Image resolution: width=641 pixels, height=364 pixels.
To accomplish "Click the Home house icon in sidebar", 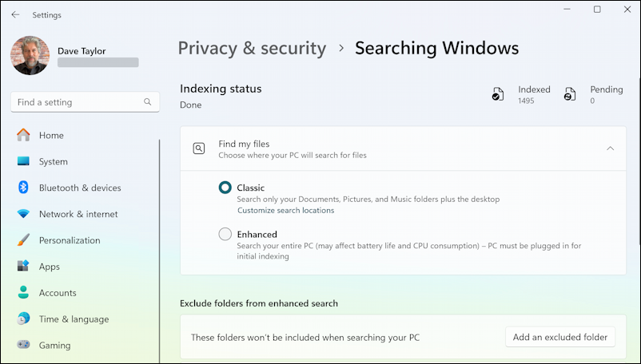I will click(x=23, y=135).
